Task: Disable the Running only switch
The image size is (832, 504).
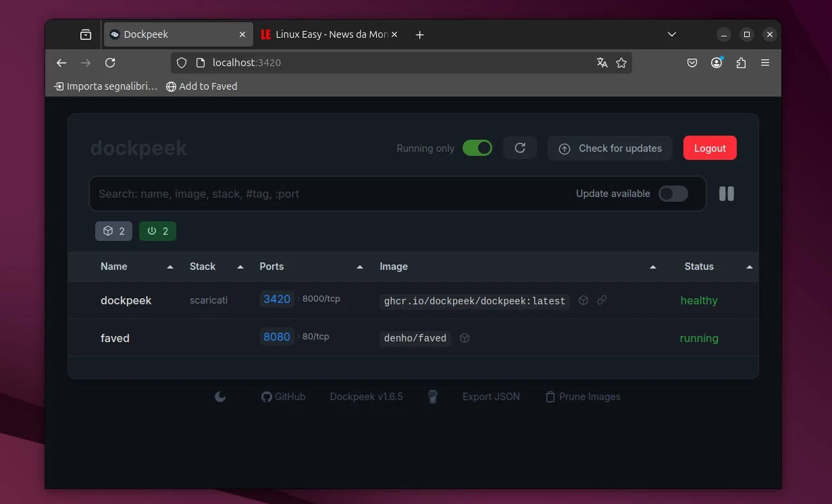Action: [477, 148]
